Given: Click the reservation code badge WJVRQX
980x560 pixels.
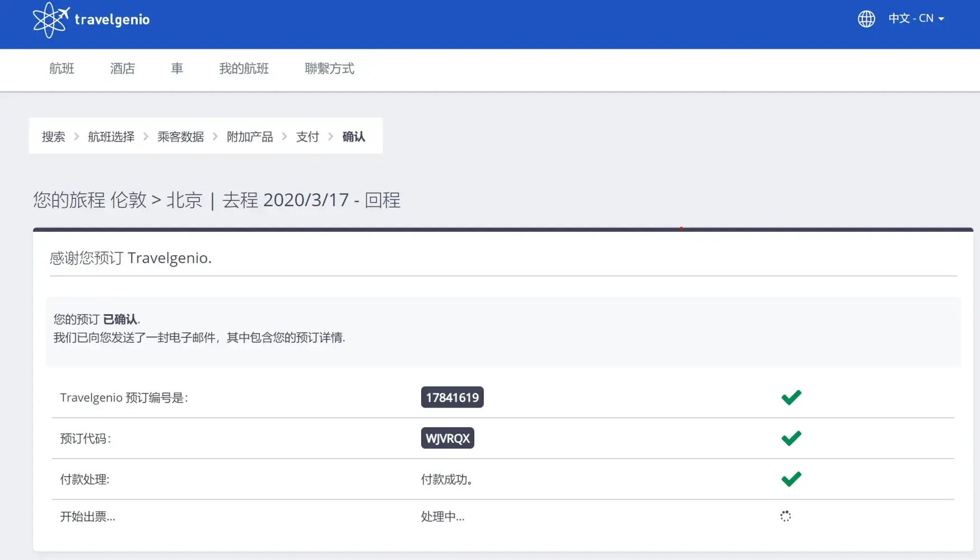Looking at the screenshot, I should click(447, 438).
